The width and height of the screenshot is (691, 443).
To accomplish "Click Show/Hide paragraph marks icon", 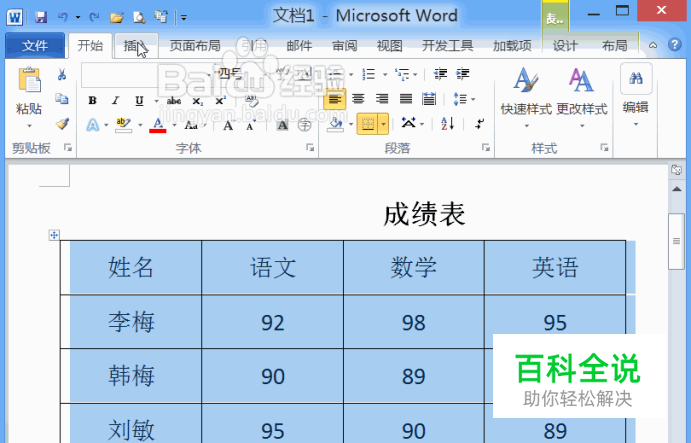I will (479, 124).
